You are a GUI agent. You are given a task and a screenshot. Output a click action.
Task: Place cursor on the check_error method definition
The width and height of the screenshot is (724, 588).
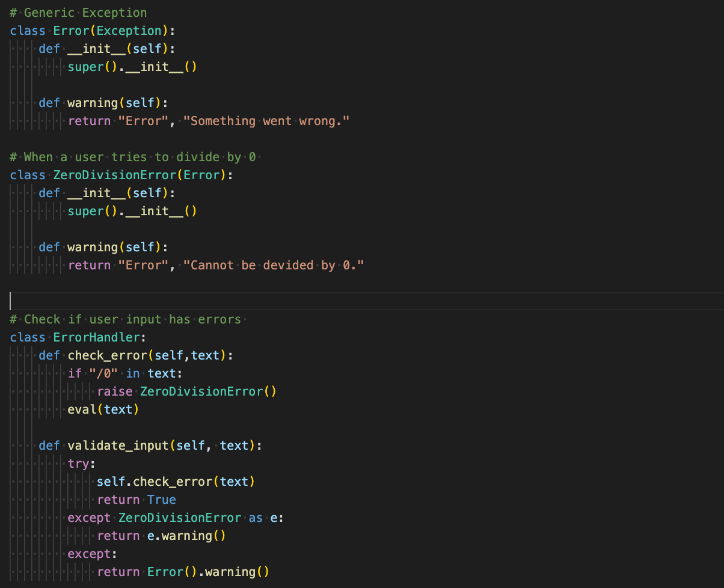click(x=108, y=355)
